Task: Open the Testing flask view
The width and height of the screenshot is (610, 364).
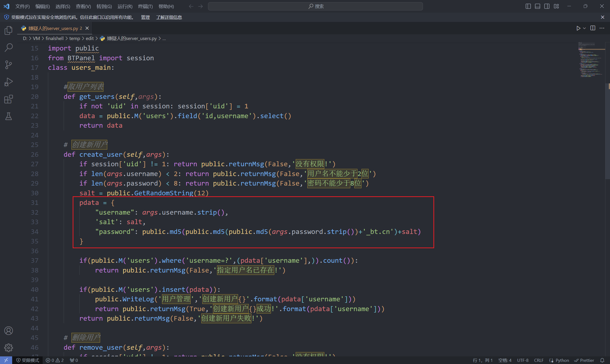Action: [9, 116]
